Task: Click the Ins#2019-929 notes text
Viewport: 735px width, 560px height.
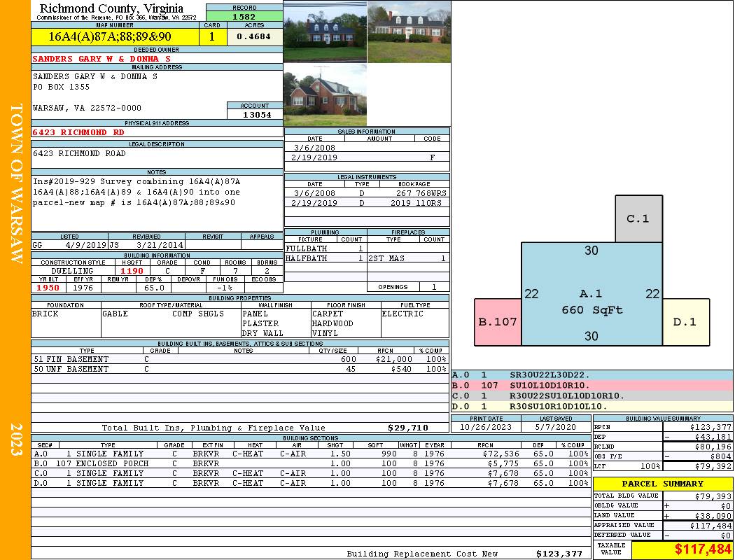Action: click(x=136, y=192)
